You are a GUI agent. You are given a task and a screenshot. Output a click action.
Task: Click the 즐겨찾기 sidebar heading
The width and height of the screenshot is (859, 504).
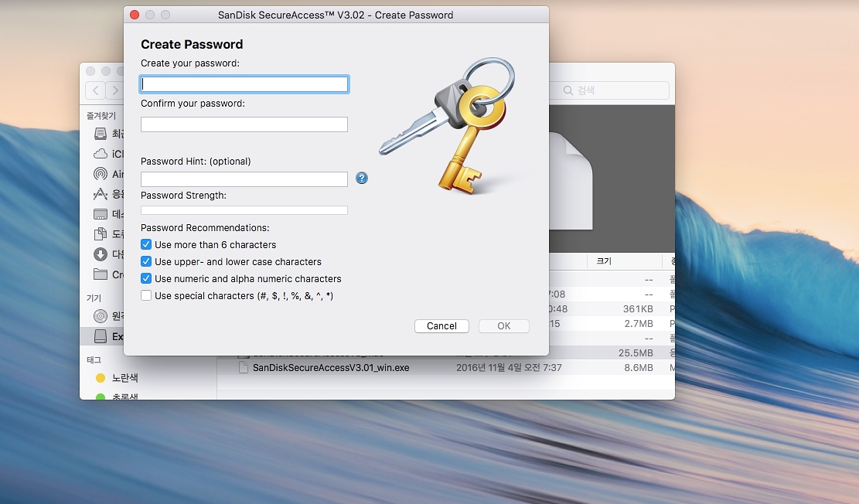point(101,116)
